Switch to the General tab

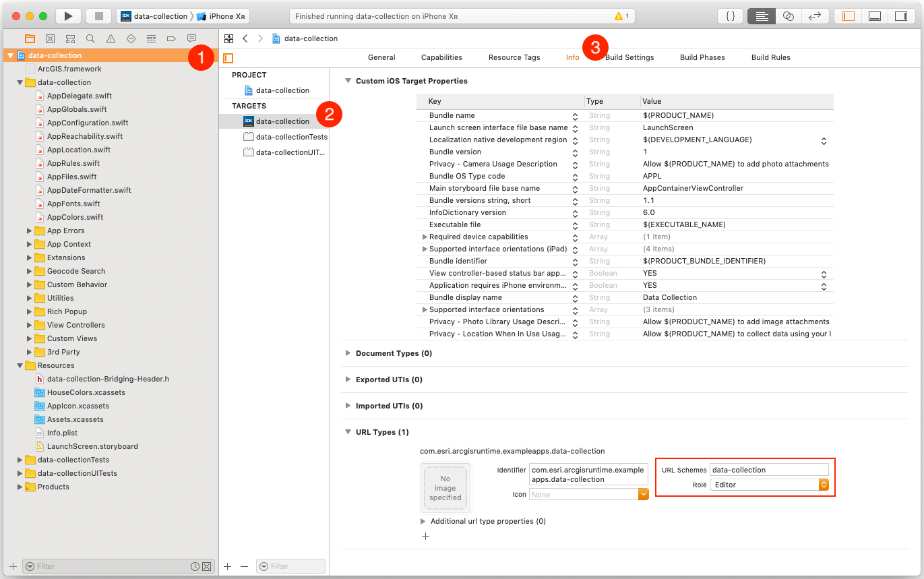[381, 57]
